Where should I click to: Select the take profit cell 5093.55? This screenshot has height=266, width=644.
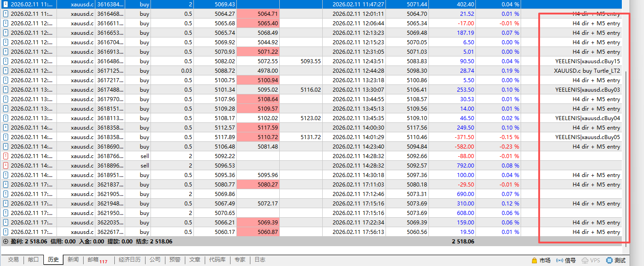coord(301,61)
